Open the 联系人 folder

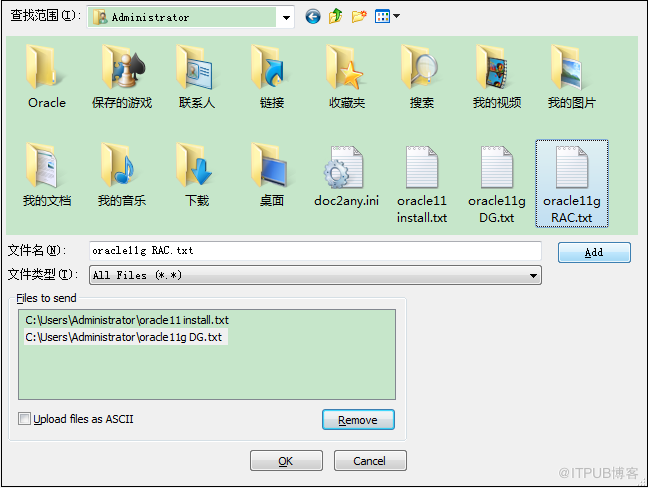click(197, 77)
